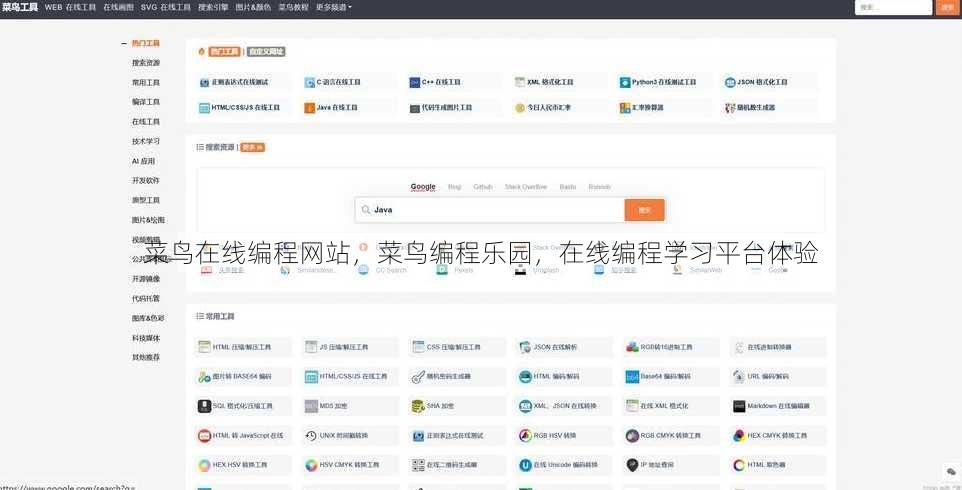
Task: Open the JSON 格式化工具 icon
Action: pyautogui.click(x=730, y=82)
